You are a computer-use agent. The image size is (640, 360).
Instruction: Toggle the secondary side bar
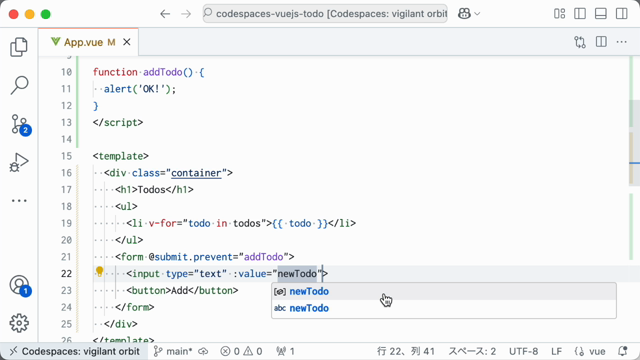coord(621,14)
